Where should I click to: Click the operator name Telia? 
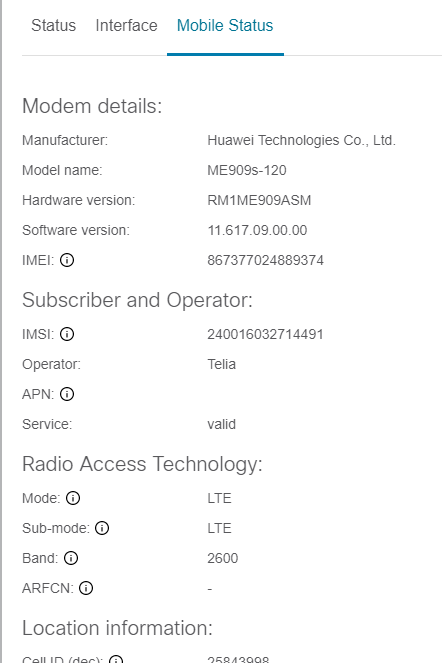pos(222,364)
